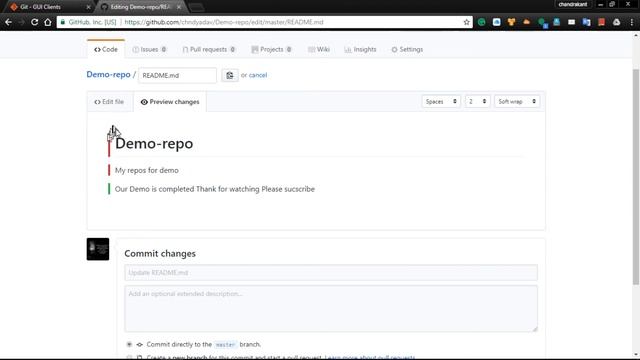Screen dimensions: 640x360
Task: Edit the README.md filename field
Action: 177,75
